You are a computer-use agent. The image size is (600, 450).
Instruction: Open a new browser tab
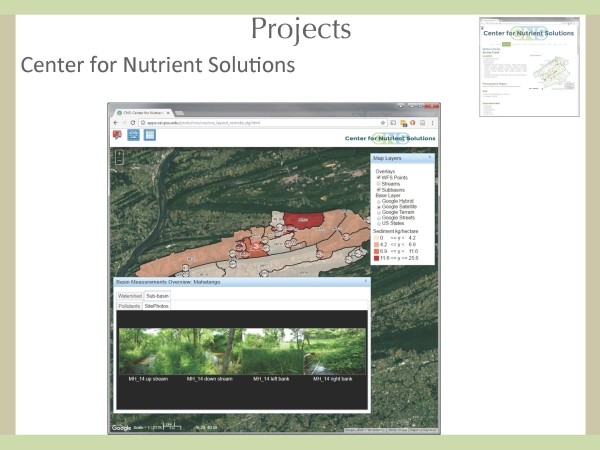click(x=179, y=113)
